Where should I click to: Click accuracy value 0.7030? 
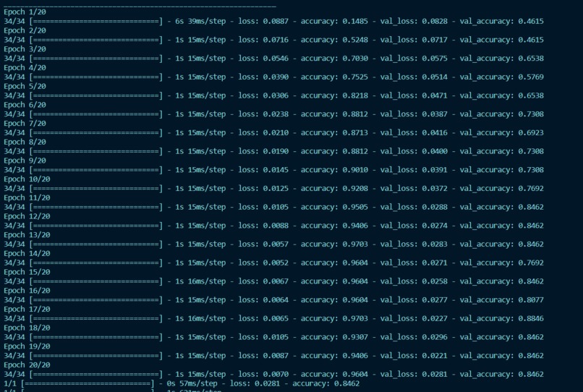(355, 59)
